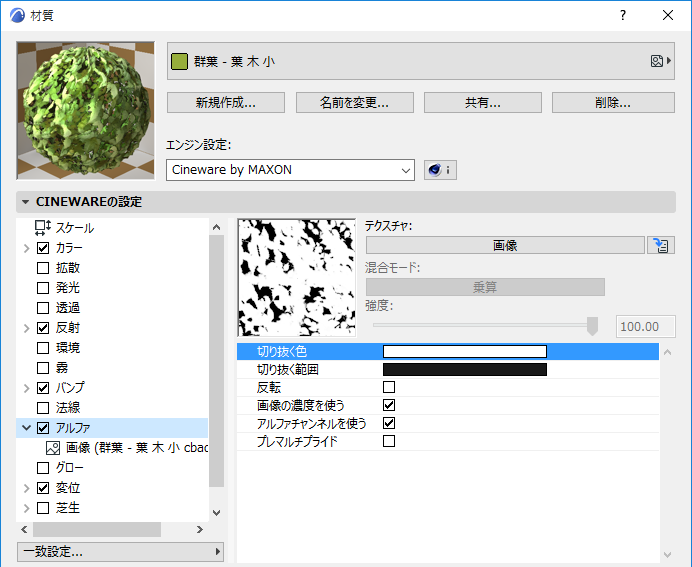Image resolution: width=692 pixels, height=567 pixels.
Task: Open the texture load icon next to 画像
Action: [661, 245]
